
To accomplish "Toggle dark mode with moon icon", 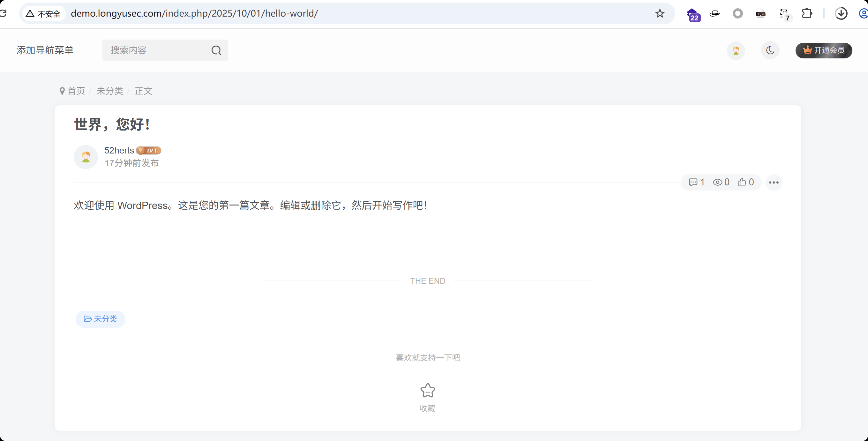I will [770, 50].
